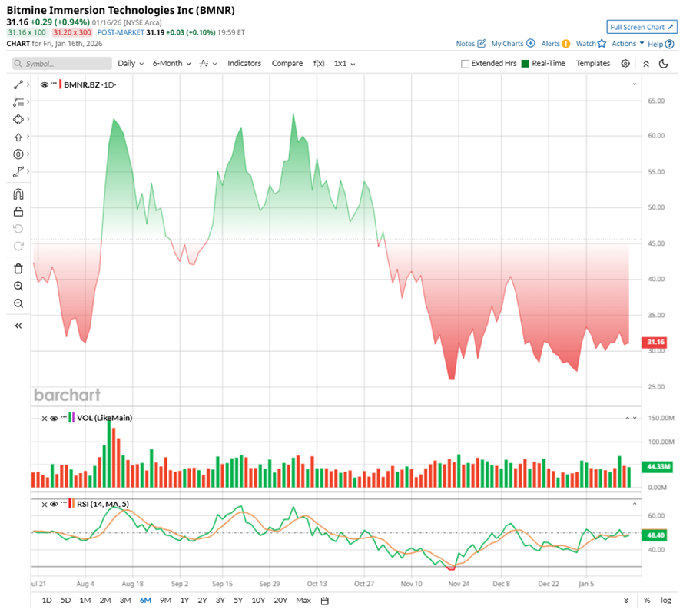Screen dimensions: 693x616
Task: Zoom in with the magnifier icon
Action: click(18, 286)
